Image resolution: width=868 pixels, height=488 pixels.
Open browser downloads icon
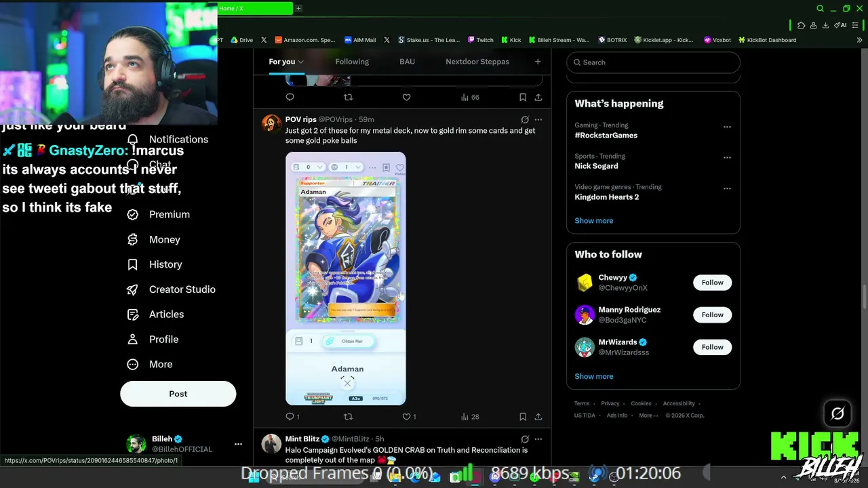[x=825, y=25]
